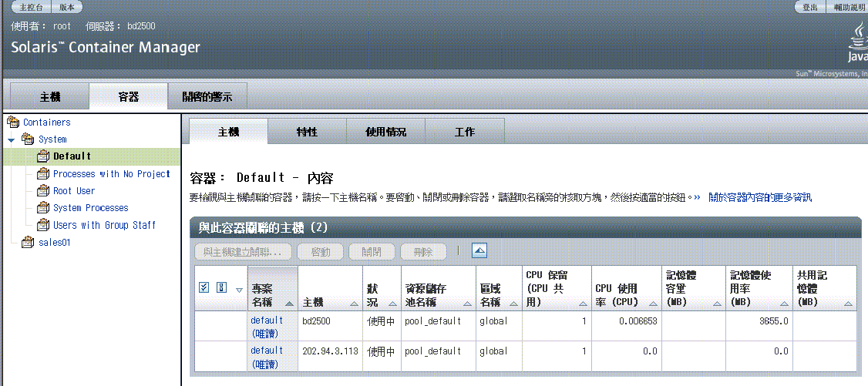Click the 登出 logout button
The width and height of the screenshot is (868, 386).
[810, 7]
